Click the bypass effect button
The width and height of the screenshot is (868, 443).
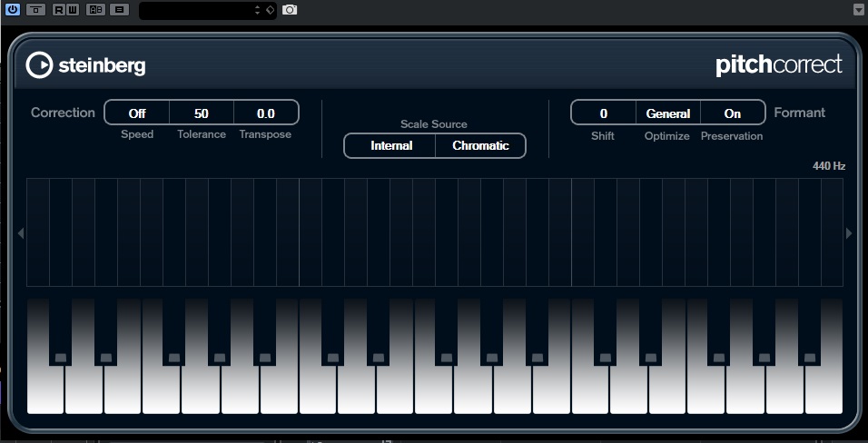tap(36, 9)
